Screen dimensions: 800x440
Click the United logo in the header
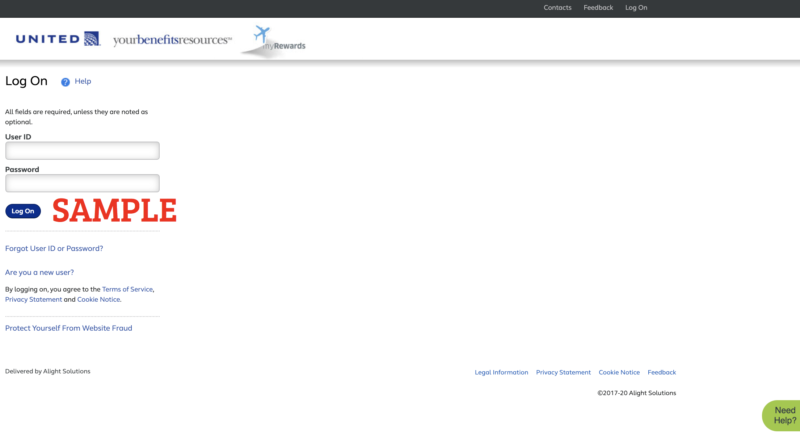[57, 39]
